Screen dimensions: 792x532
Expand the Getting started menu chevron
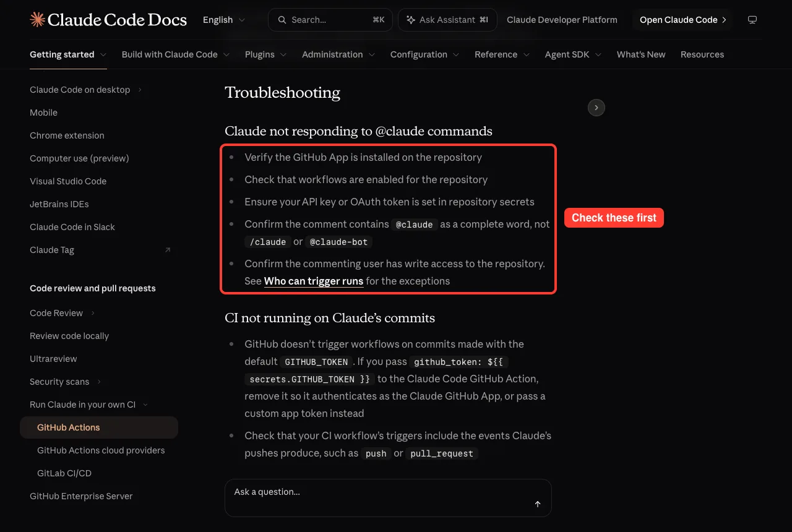click(x=103, y=54)
